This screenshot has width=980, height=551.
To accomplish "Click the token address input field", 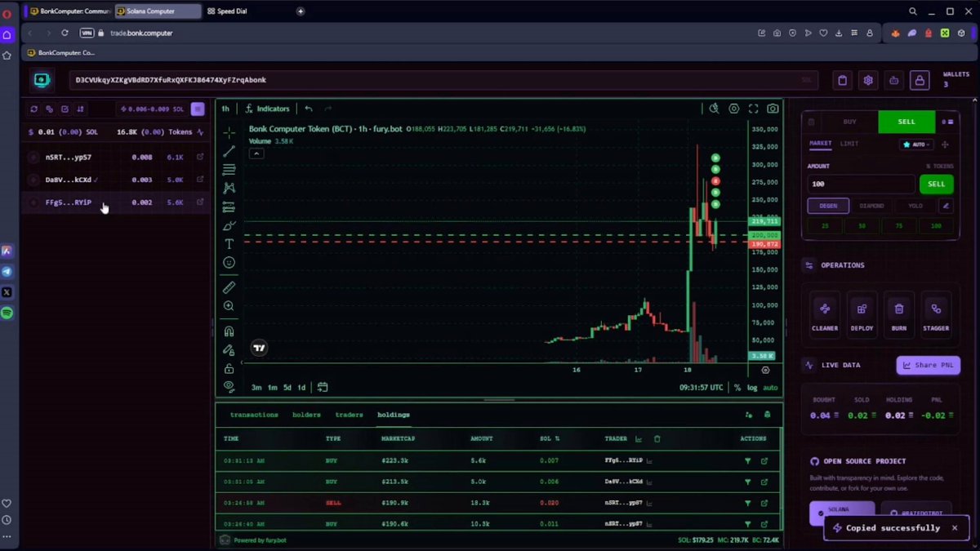I will (x=442, y=80).
